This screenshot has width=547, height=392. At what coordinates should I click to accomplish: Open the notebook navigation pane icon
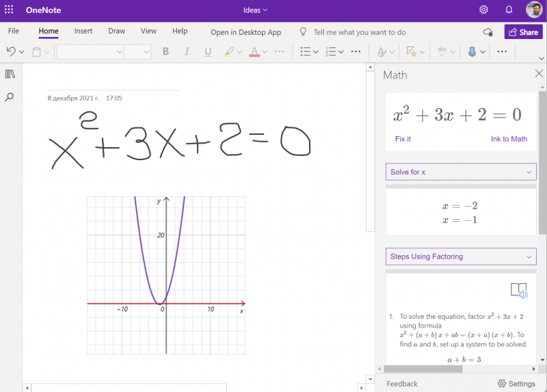[10, 74]
